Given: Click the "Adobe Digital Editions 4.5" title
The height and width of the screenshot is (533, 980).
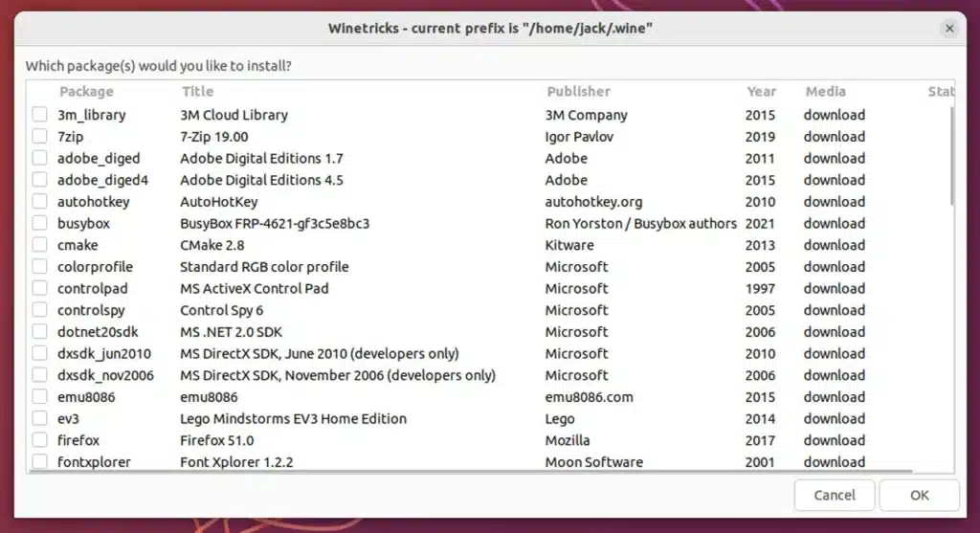Looking at the screenshot, I should tap(261, 180).
